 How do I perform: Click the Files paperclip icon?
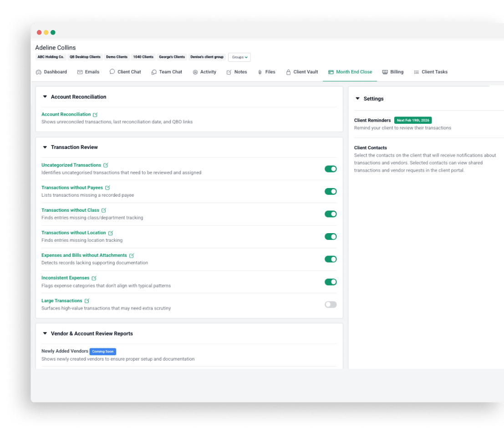tap(261, 71)
